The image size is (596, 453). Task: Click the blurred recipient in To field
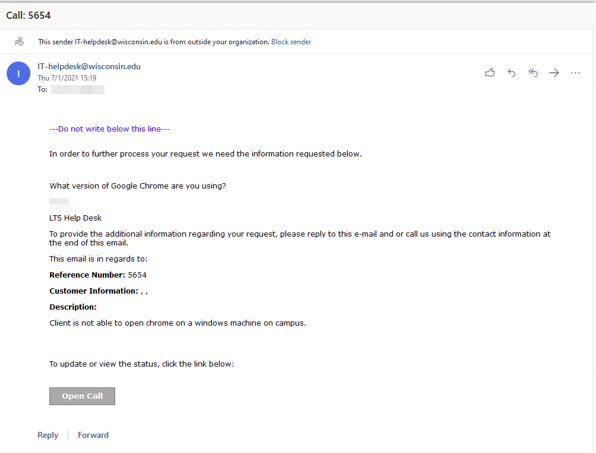78,90
